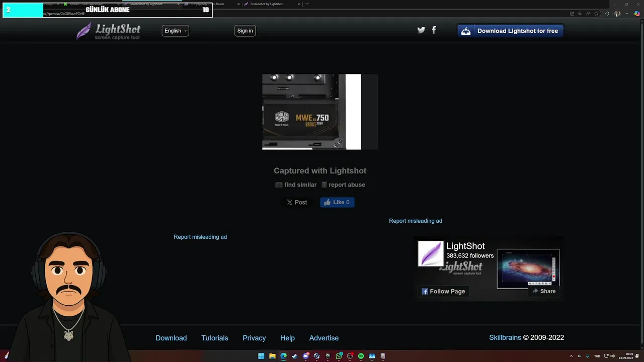The height and width of the screenshot is (362, 644).
Task: Click the Sign in button
Action: coord(245,31)
